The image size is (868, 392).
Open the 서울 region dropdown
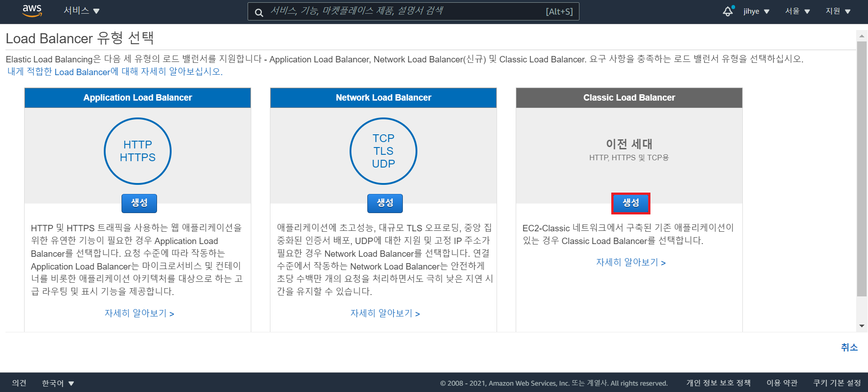(x=797, y=11)
